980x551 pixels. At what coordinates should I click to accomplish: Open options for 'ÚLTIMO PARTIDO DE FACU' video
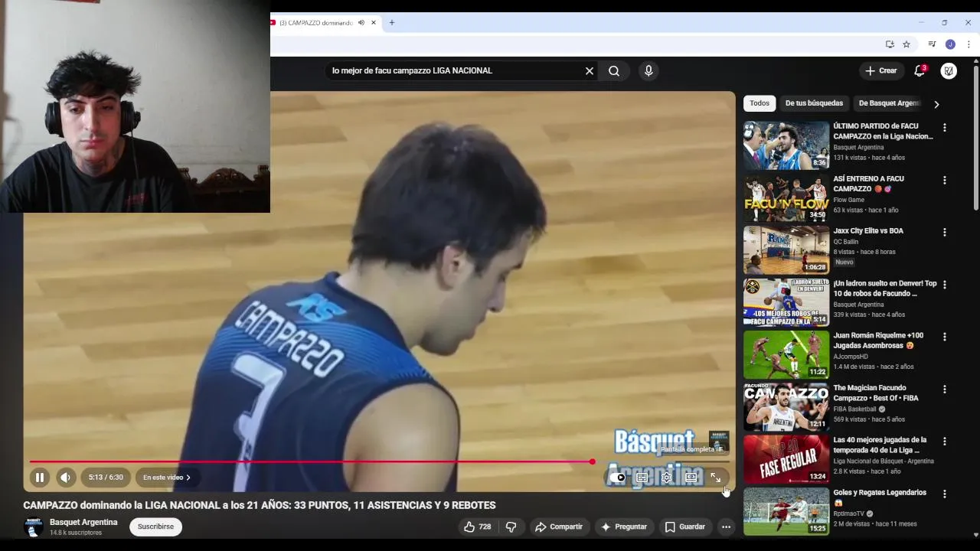click(944, 128)
